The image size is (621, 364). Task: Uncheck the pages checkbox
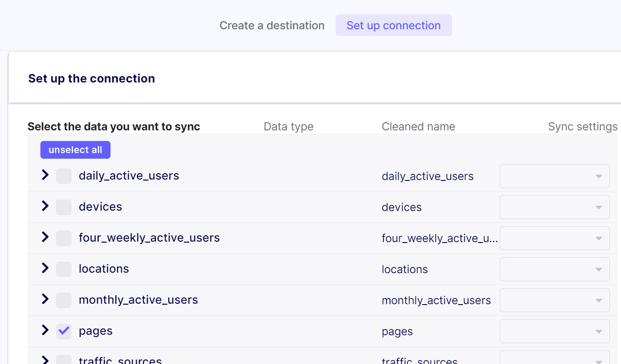[x=63, y=331]
